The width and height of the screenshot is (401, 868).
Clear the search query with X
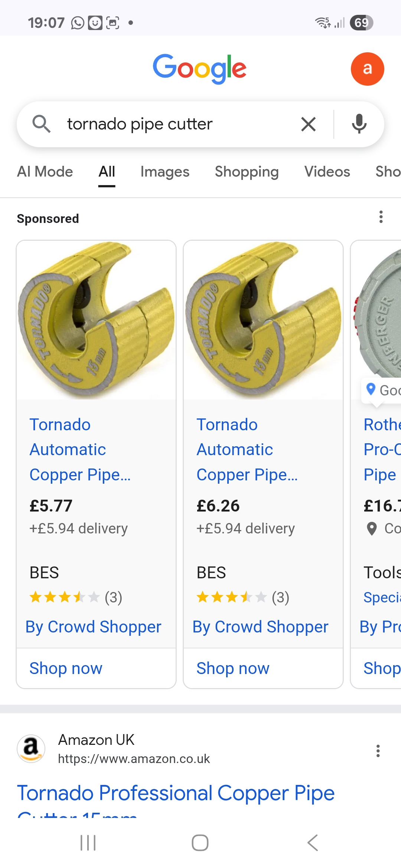pos(308,124)
